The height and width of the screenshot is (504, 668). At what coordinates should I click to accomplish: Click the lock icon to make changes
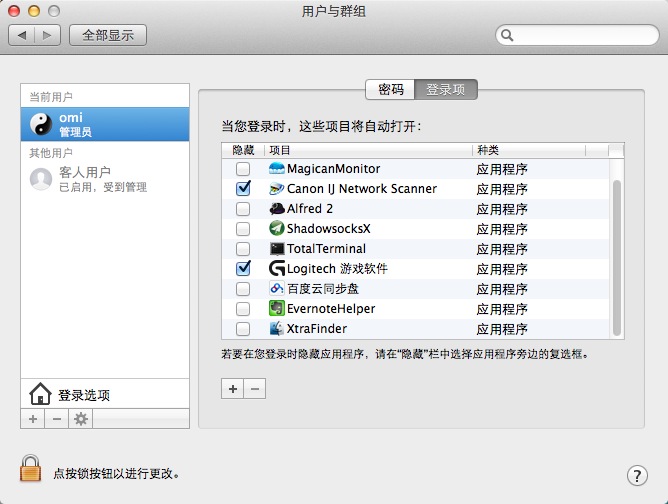click(31, 470)
